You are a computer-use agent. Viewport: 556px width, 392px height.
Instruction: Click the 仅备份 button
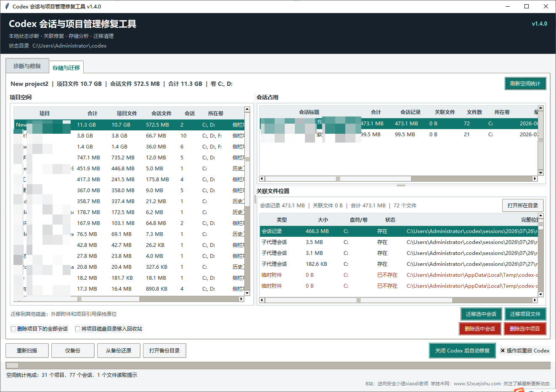(73, 350)
